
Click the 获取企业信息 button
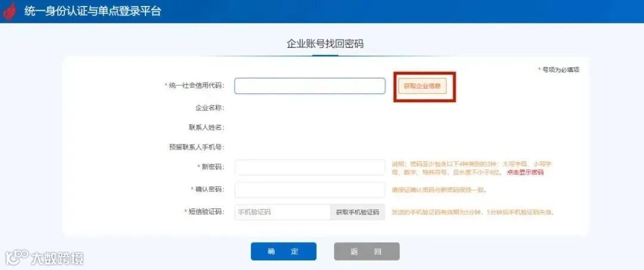[x=422, y=86]
